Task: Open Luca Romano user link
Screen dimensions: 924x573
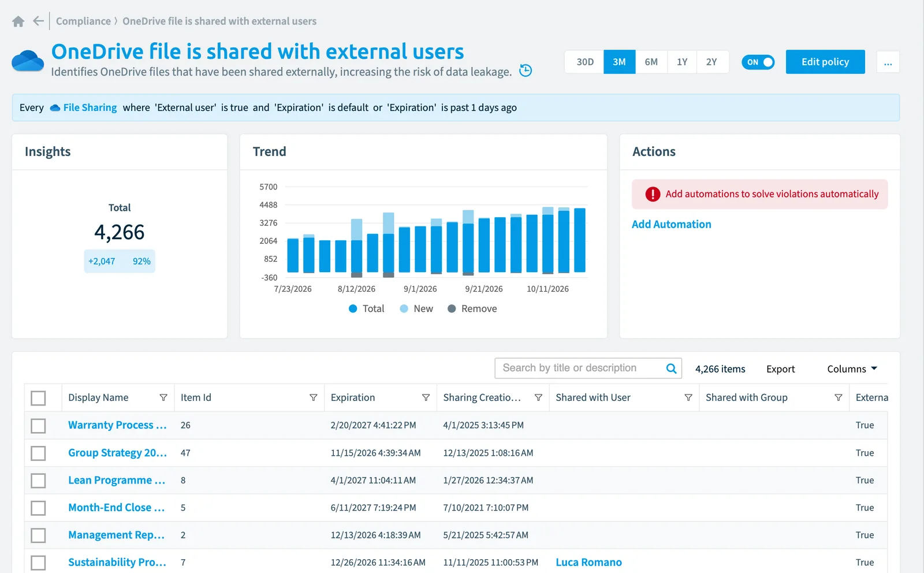Action: click(x=588, y=563)
